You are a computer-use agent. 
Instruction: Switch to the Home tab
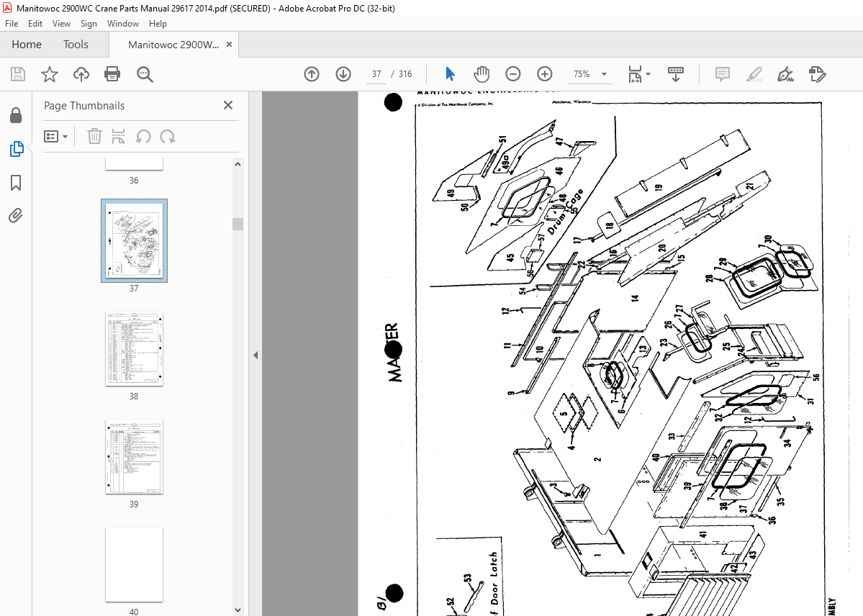[27, 44]
